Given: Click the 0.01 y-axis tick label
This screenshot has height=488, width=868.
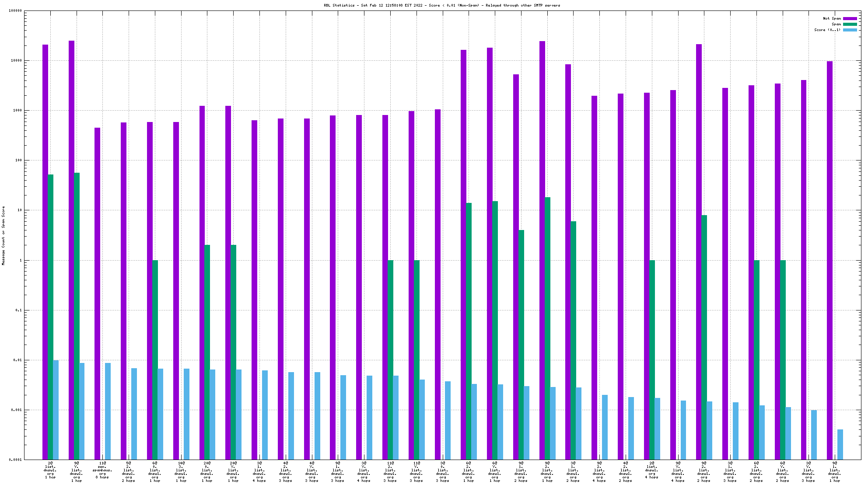Looking at the screenshot, I should coord(18,360).
